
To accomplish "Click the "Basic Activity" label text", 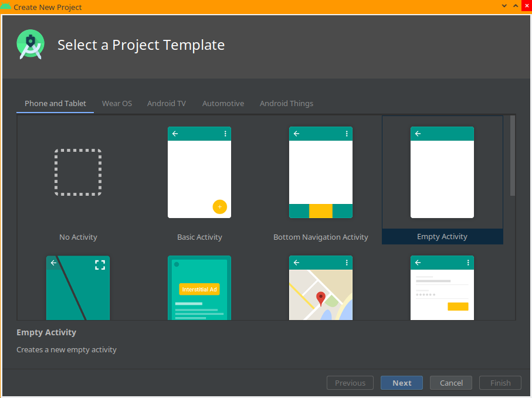I will coord(199,237).
